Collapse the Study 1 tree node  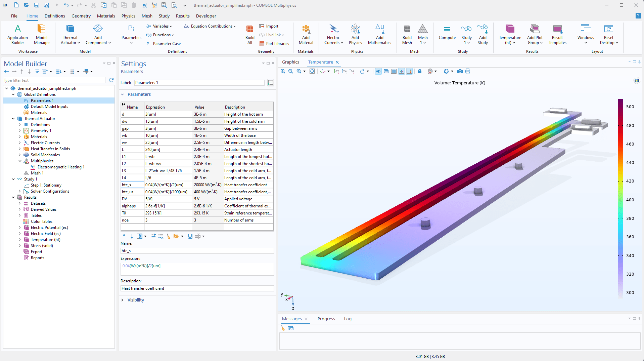[x=13, y=179]
